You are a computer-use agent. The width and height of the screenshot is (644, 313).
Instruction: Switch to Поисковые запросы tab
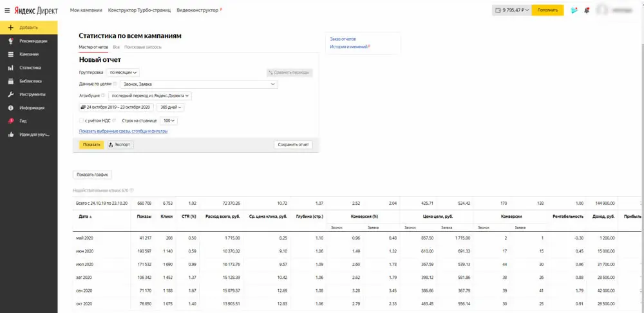(143, 47)
